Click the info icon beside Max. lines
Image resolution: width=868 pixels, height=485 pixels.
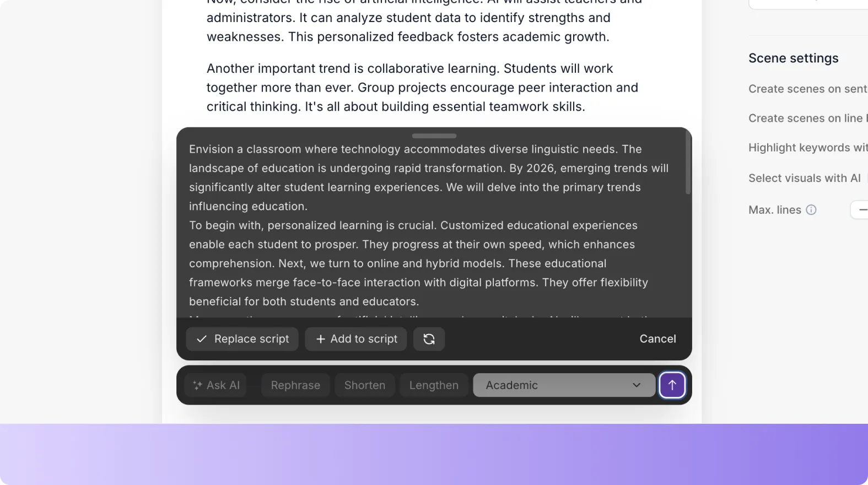(811, 210)
